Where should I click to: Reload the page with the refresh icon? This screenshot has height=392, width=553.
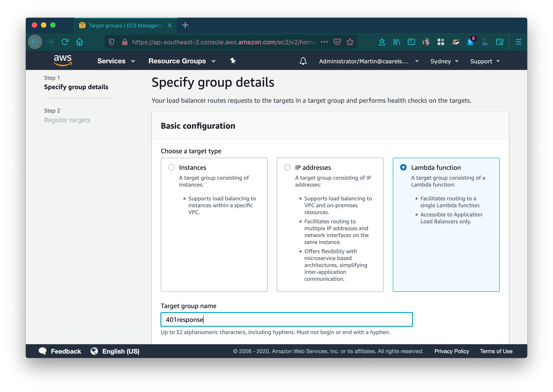click(x=65, y=42)
